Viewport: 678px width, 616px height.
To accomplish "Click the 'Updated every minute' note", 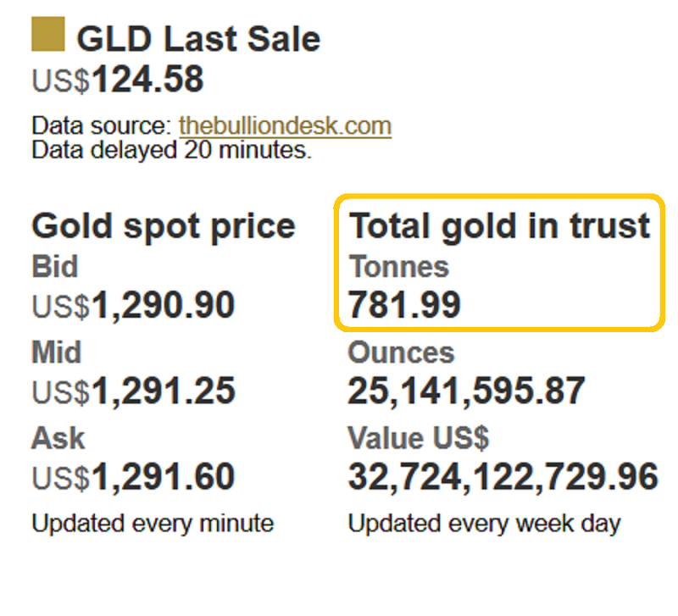I will pos(153,523).
